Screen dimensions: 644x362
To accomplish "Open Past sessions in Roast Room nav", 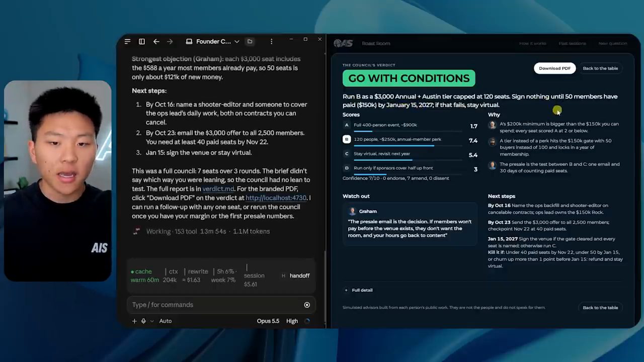I will (572, 43).
